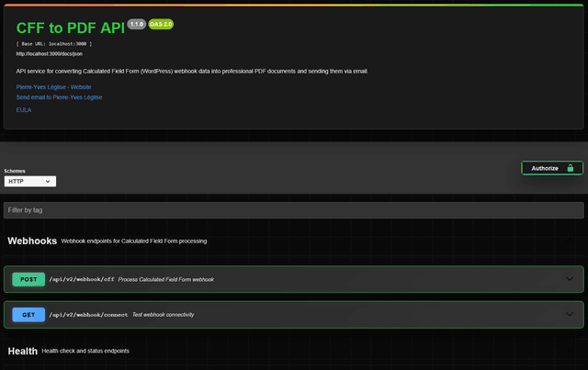Click Test webhook connectivity summary
588x370 pixels.
tap(164, 315)
